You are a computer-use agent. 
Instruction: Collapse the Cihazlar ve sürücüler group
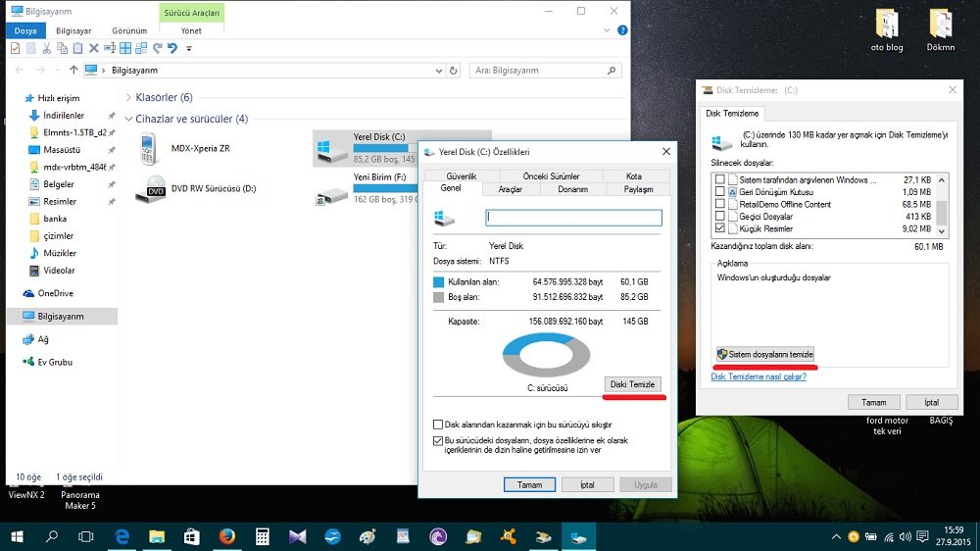click(128, 119)
